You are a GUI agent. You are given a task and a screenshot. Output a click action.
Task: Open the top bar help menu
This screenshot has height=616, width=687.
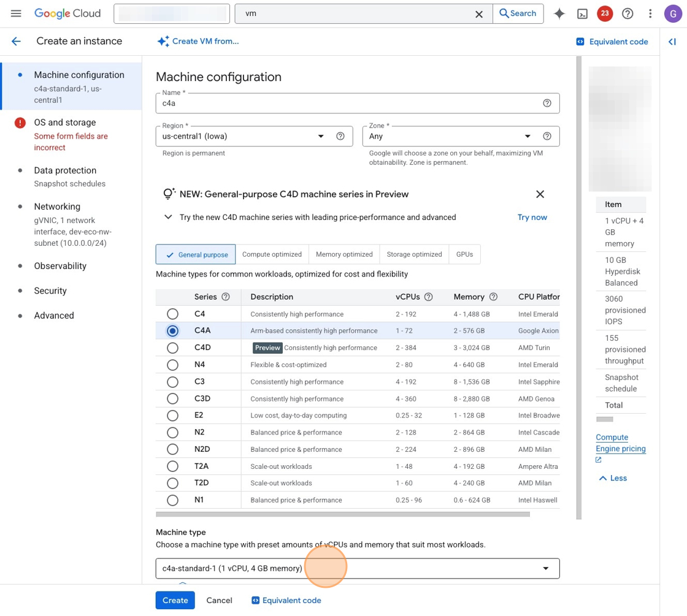pos(628,13)
